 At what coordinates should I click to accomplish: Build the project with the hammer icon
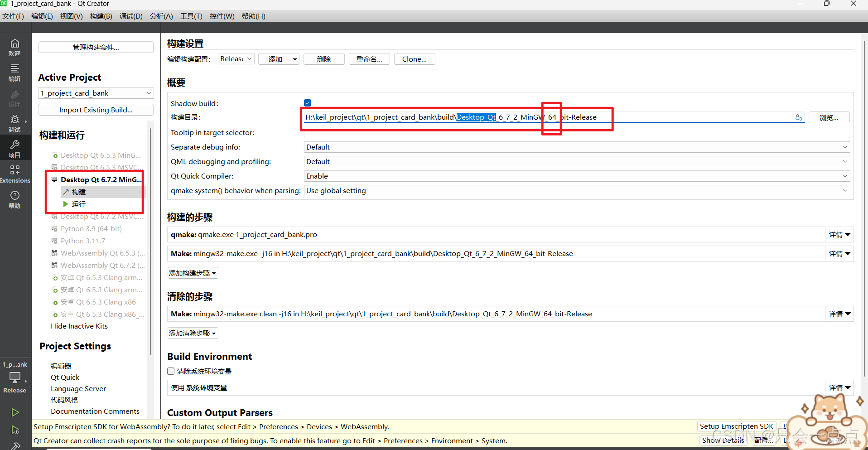15,445
